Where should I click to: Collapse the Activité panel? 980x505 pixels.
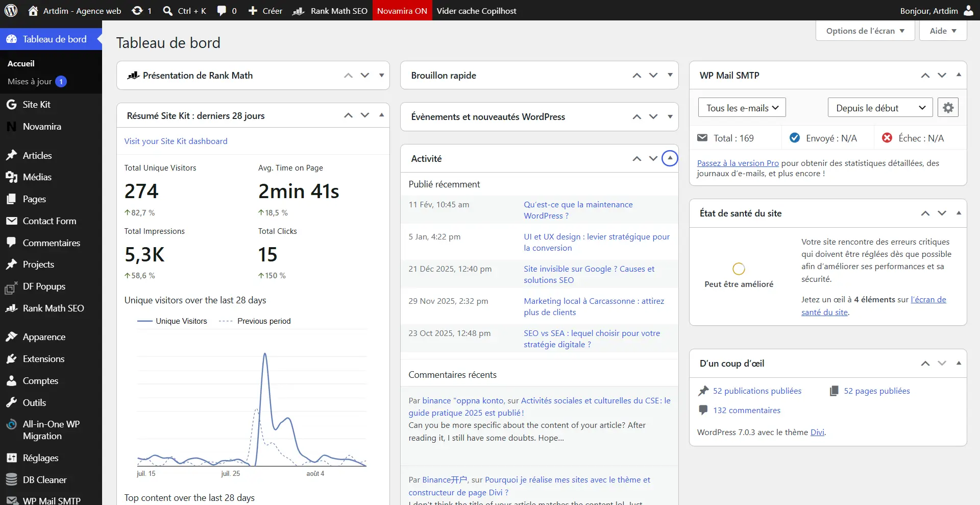point(670,158)
